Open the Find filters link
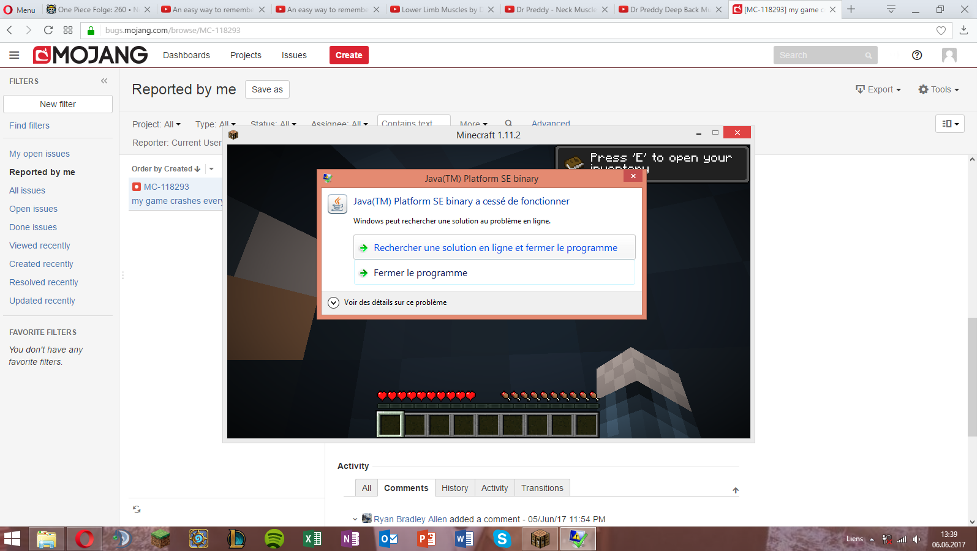 [x=29, y=126]
